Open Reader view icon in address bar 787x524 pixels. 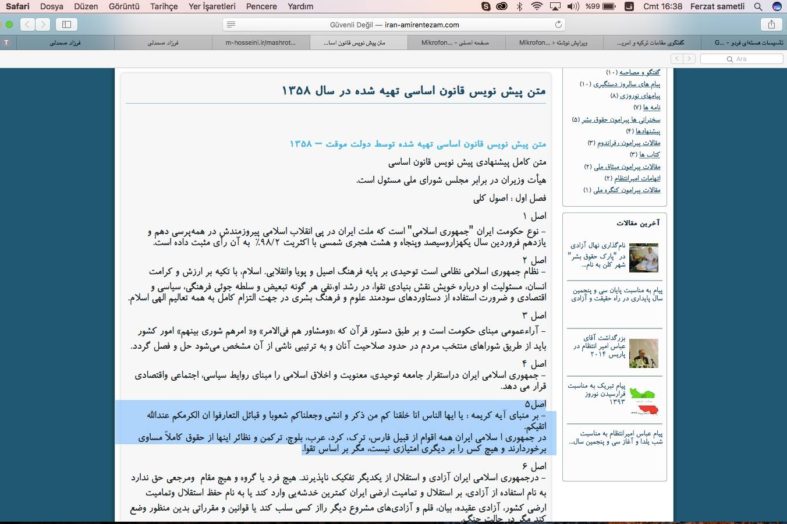tap(231, 24)
